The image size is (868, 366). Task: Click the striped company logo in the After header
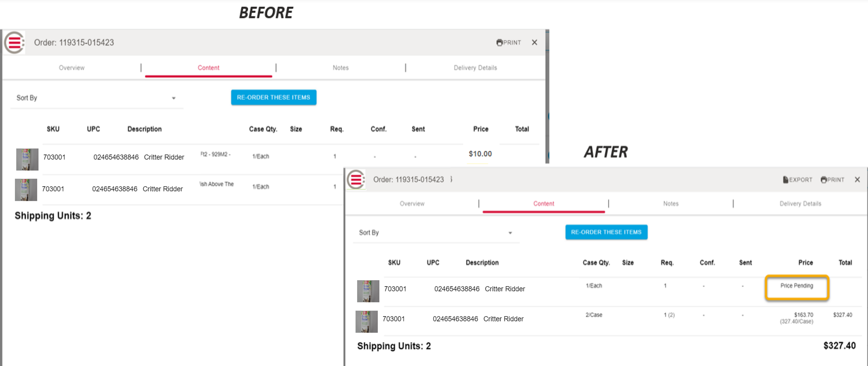(356, 179)
